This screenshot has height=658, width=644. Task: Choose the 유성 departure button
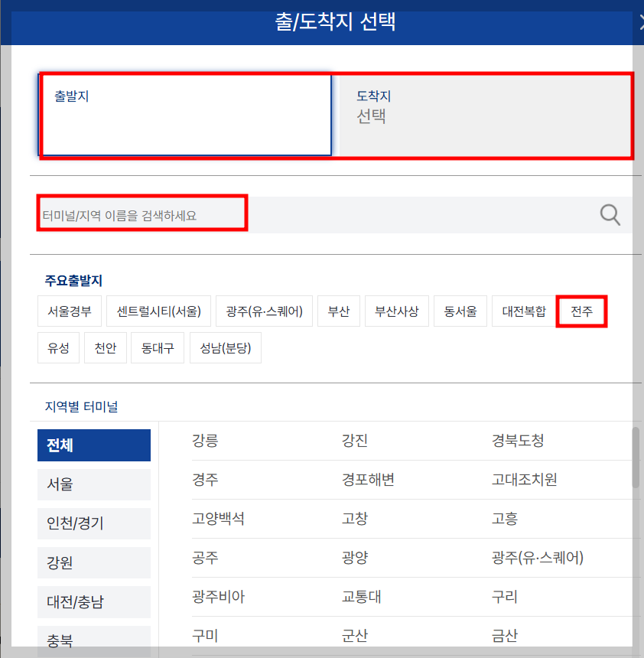pos(58,348)
